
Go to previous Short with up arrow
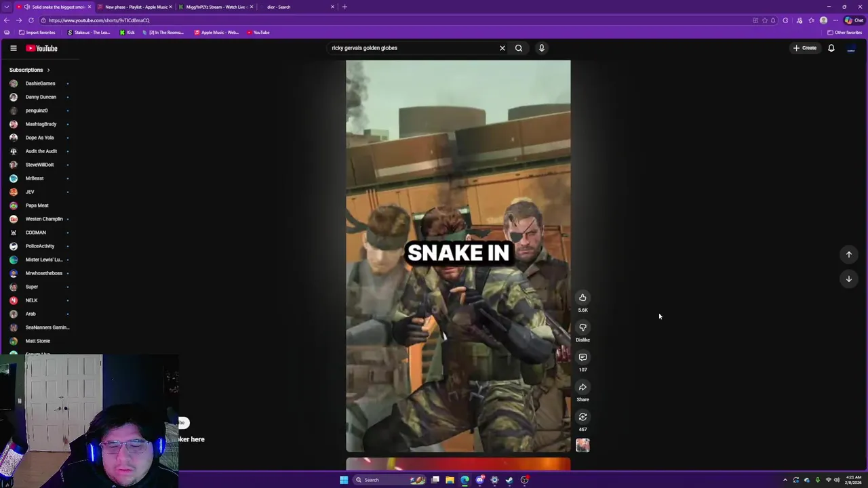(849, 254)
